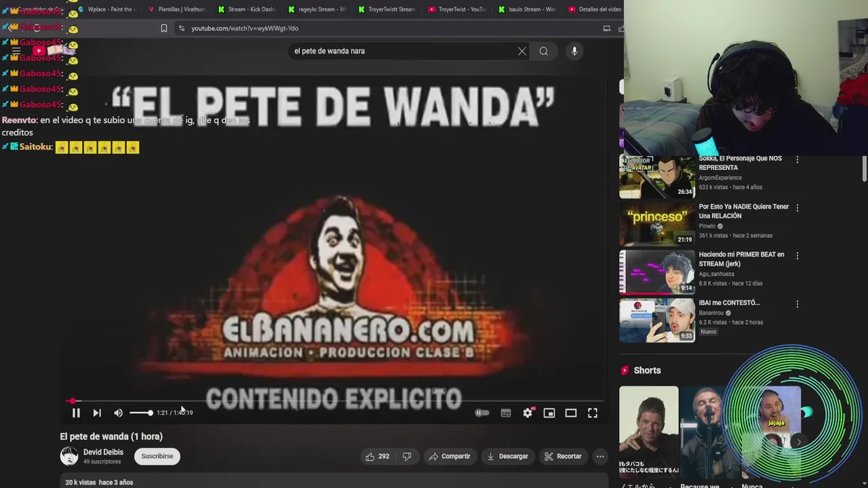Switch to rageylo Stream tab
This screenshot has height=488, width=868.
(x=317, y=9)
